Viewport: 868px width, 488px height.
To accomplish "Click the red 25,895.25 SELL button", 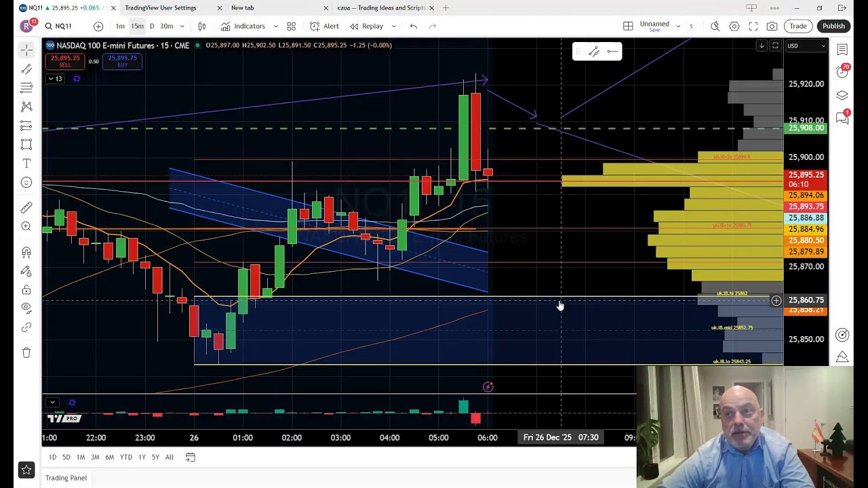I will click(65, 61).
